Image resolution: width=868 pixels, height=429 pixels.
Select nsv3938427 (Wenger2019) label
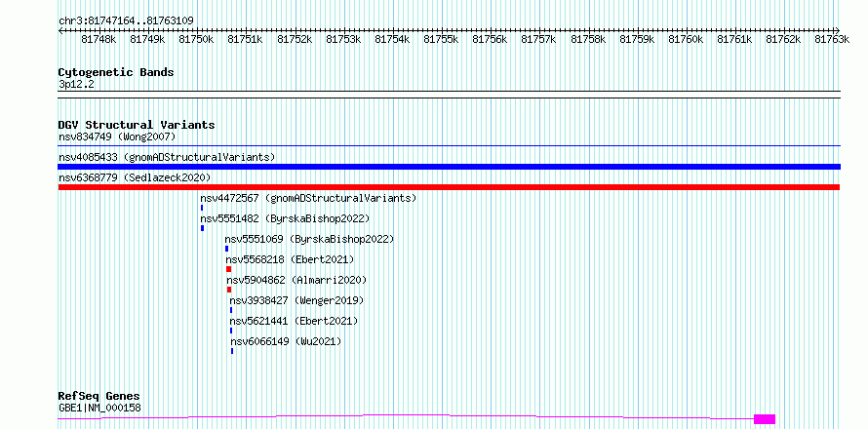coord(297,300)
